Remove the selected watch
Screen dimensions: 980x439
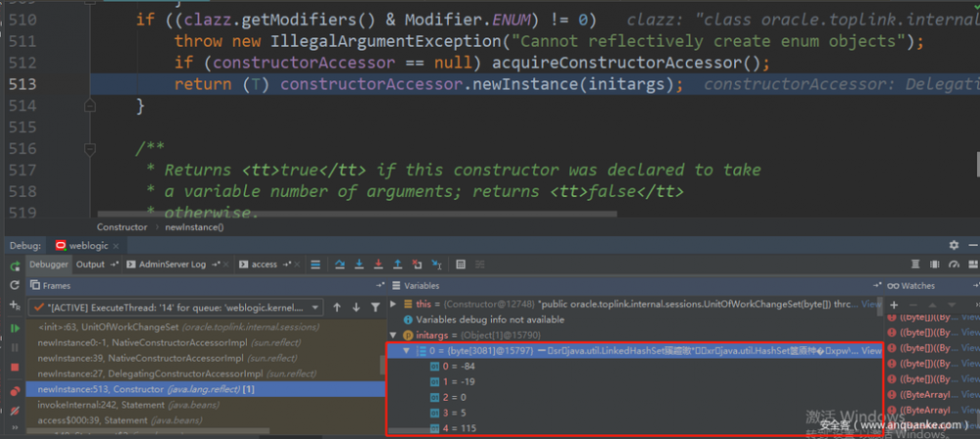coord(913,305)
